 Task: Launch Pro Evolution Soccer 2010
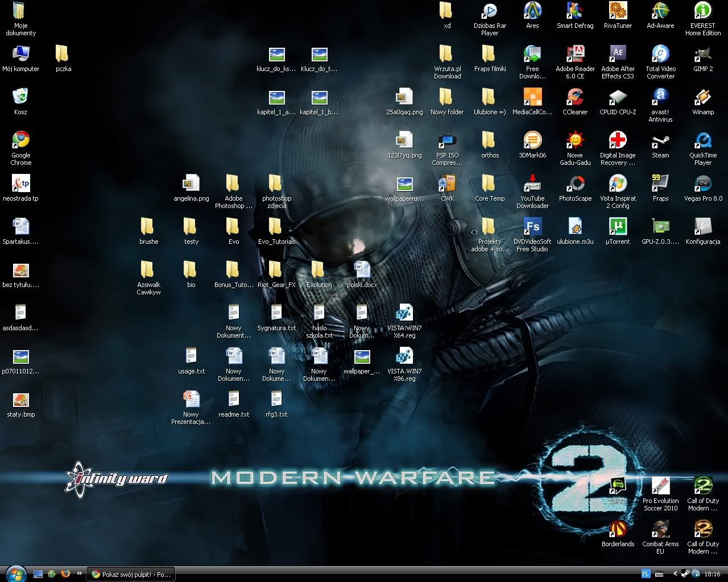pyautogui.click(x=660, y=493)
